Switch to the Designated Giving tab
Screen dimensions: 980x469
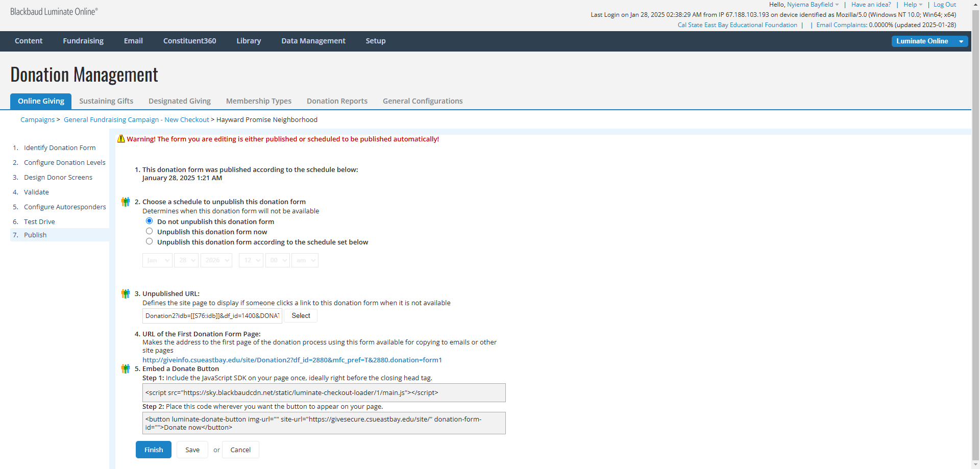(180, 101)
